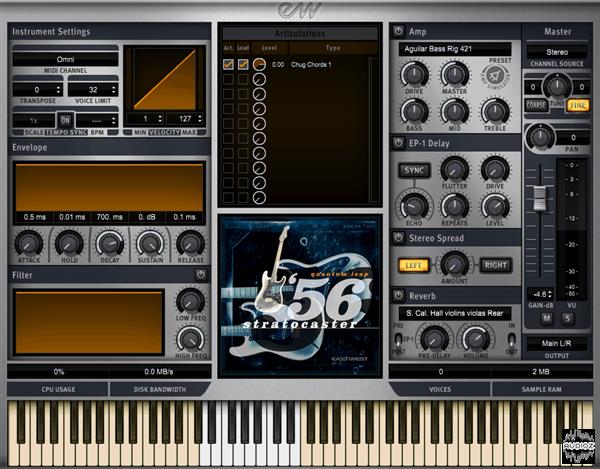Click the Amp Mid knob
Image resolution: width=600 pixels, height=469 pixels.
pos(455,112)
